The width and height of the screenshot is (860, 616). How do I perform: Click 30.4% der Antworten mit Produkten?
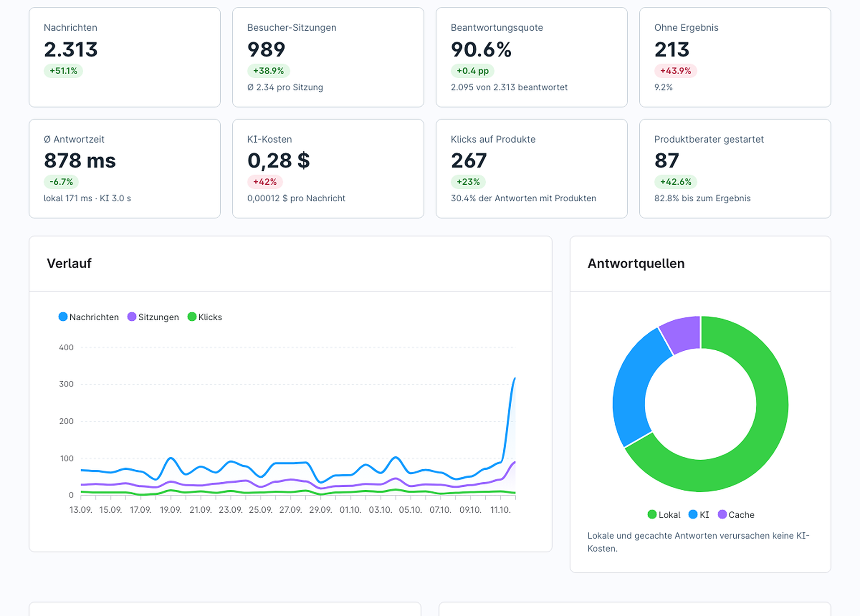[523, 198]
